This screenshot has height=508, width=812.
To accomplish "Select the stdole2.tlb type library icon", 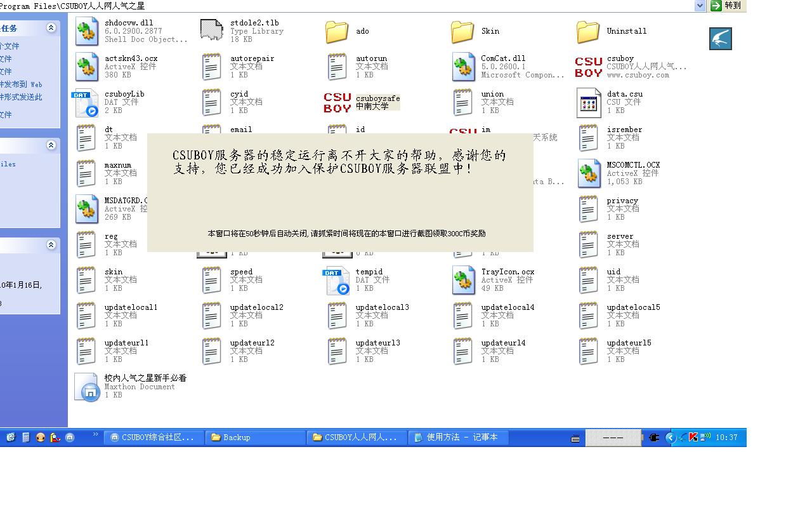I will pyautogui.click(x=212, y=31).
